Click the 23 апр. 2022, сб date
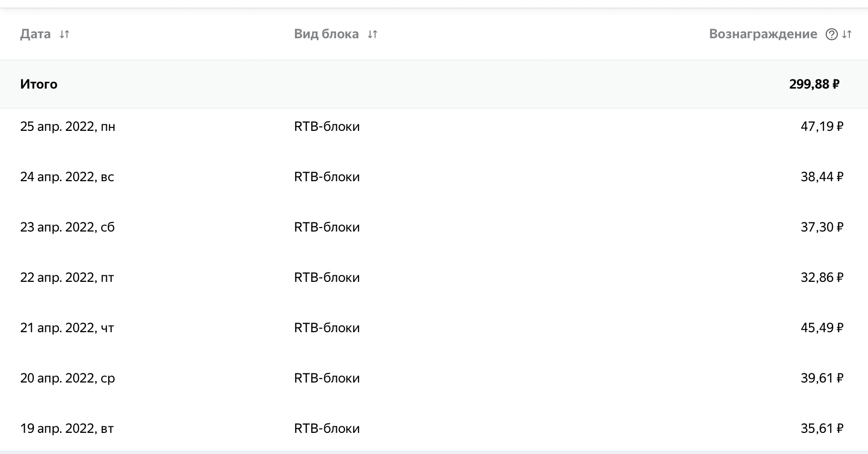 click(x=67, y=227)
